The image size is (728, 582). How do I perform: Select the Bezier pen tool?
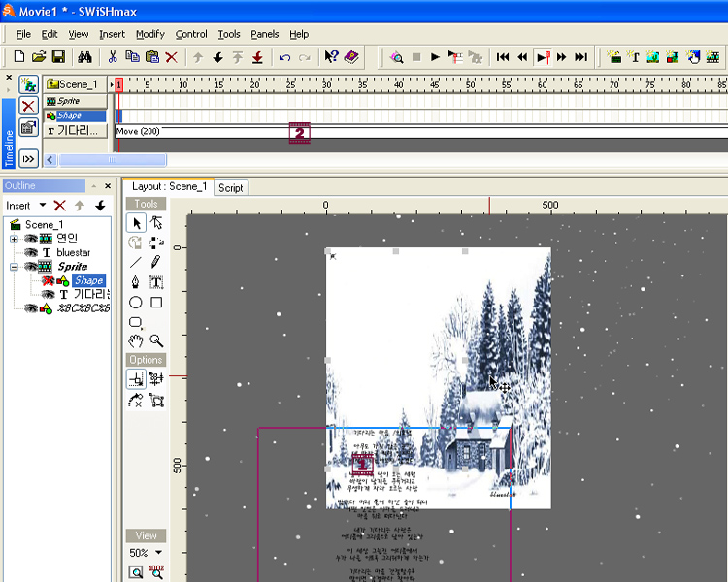pos(136,282)
